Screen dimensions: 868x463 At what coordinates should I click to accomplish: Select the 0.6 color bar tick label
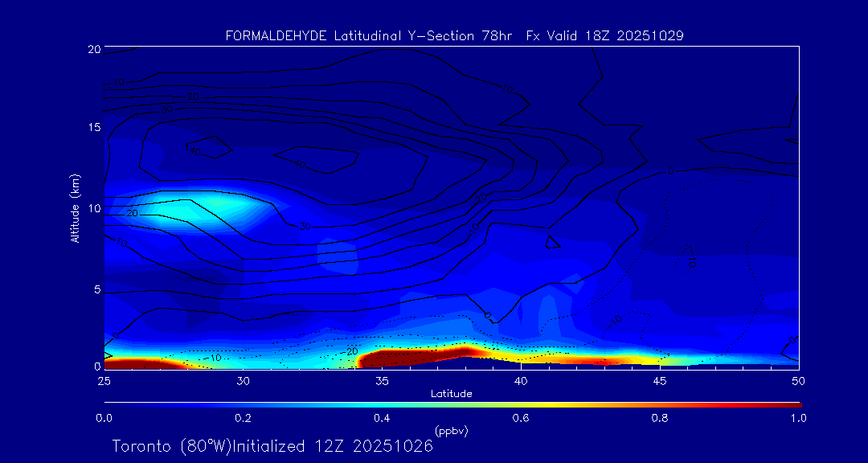pos(521,418)
